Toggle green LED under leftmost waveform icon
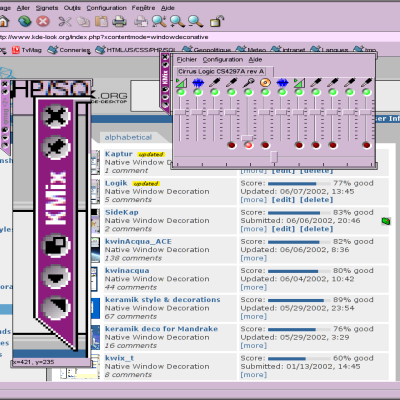Image resolution: width=400 pixels, height=400 pixels. click(198, 92)
